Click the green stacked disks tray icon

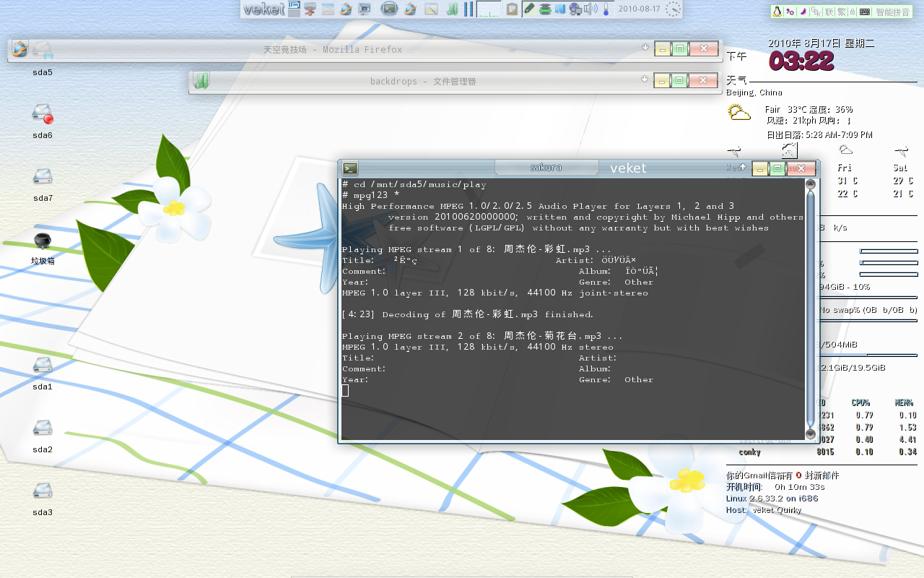546,9
